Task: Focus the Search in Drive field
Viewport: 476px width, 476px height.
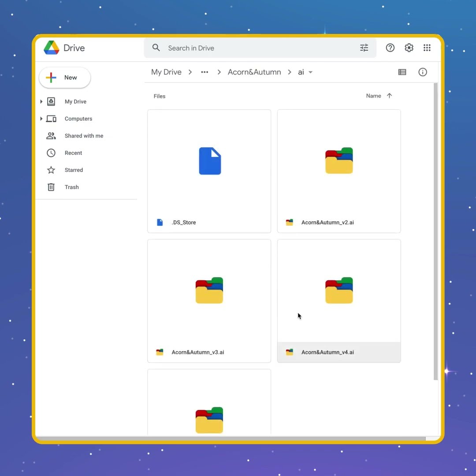Action: 260,48
